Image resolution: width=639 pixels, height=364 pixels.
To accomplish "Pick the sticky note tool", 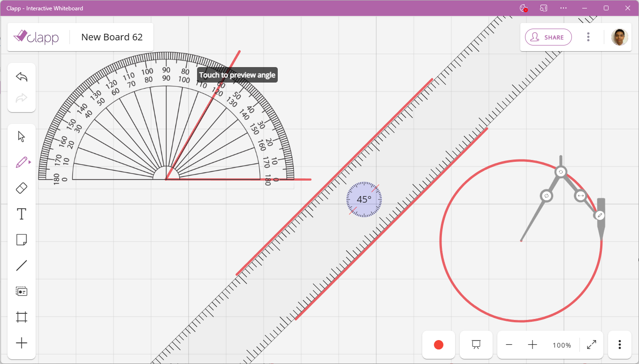I will [21, 240].
